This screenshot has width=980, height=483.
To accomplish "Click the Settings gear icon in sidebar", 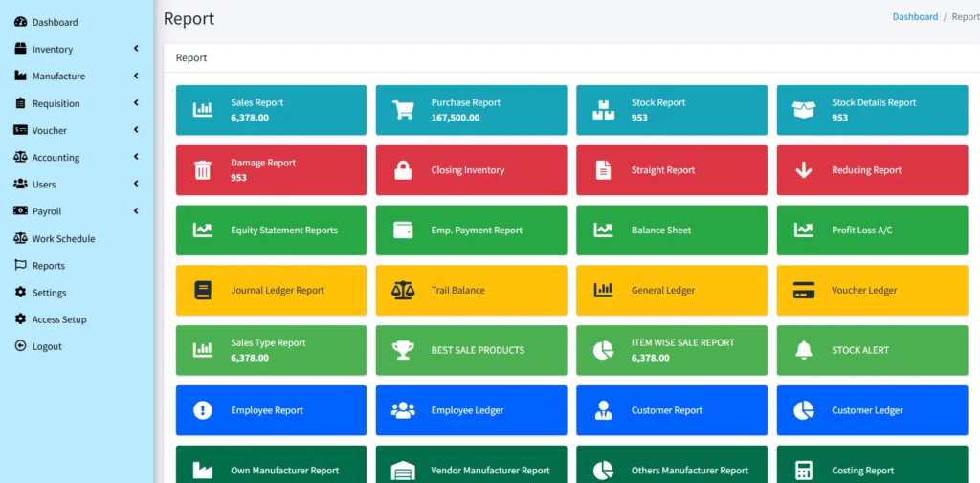I will pos(21,292).
